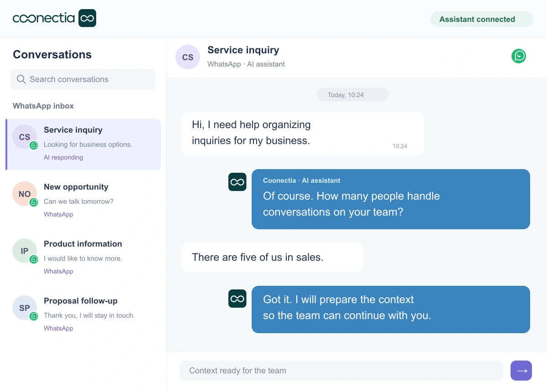Click the CS avatar in Service inquiry row
This screenshot has width=547, height=392.
(25, 137)
